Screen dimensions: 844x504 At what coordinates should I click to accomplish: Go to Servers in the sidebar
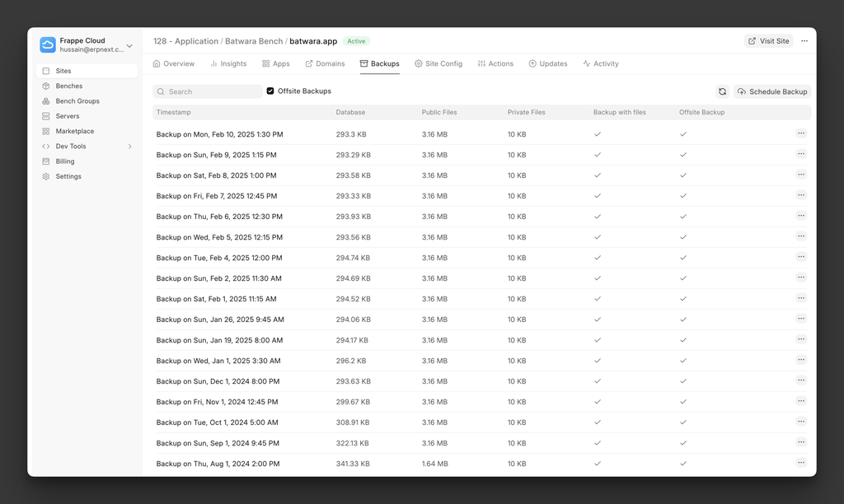[x=67, y=116]
